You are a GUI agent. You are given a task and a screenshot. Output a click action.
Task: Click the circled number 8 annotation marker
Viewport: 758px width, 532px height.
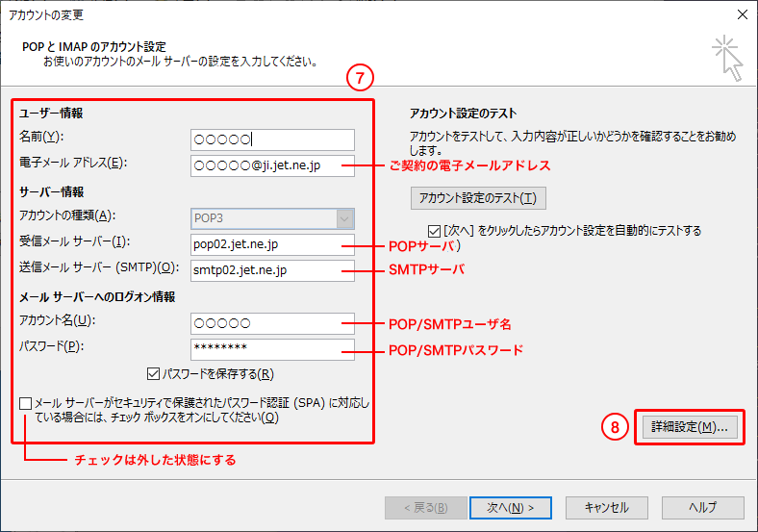pos(616,426)
